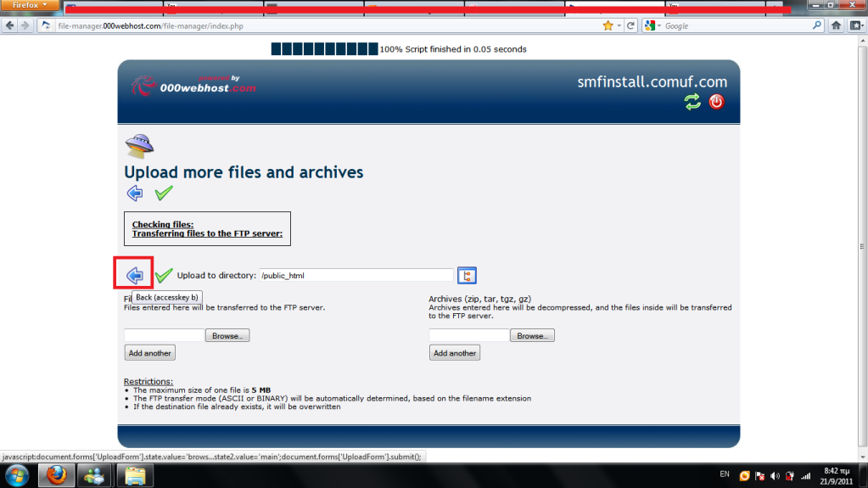Click Browse for the Archives input
Screen dimensions: 868x488
(532, 336)
